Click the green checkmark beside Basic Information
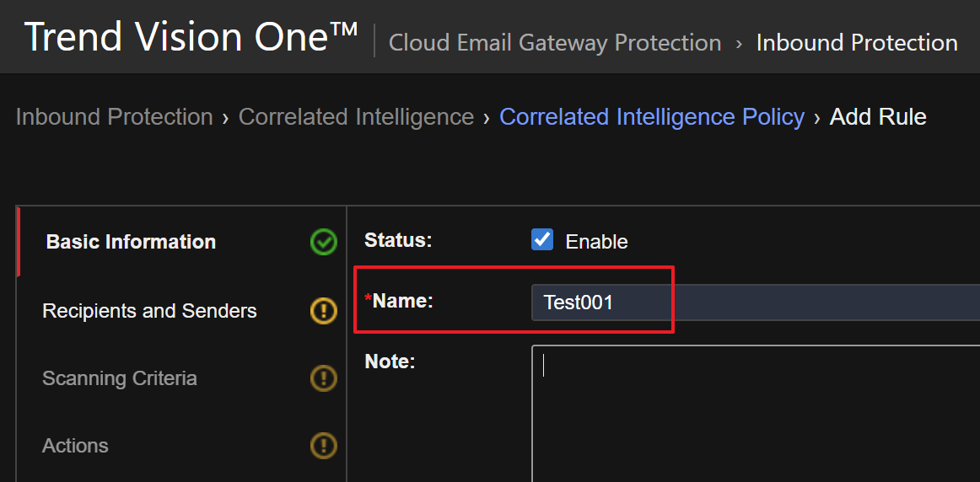Viewport: 980px width, 482px height. point(323,243)
